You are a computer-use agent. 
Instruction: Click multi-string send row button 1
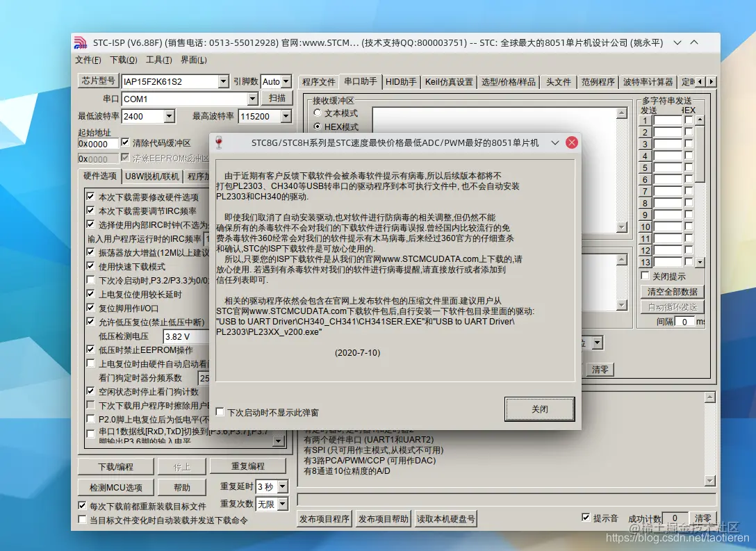click(x=645, y=120)
